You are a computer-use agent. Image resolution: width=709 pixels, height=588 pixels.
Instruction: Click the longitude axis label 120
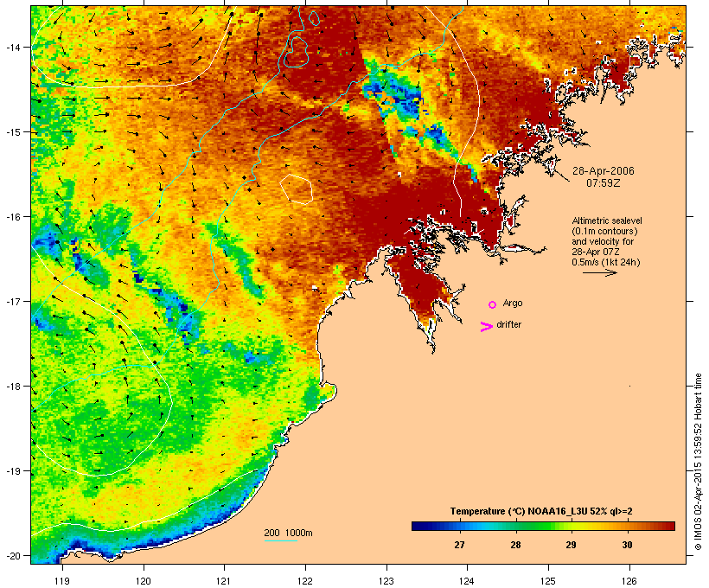coord(144,581)
